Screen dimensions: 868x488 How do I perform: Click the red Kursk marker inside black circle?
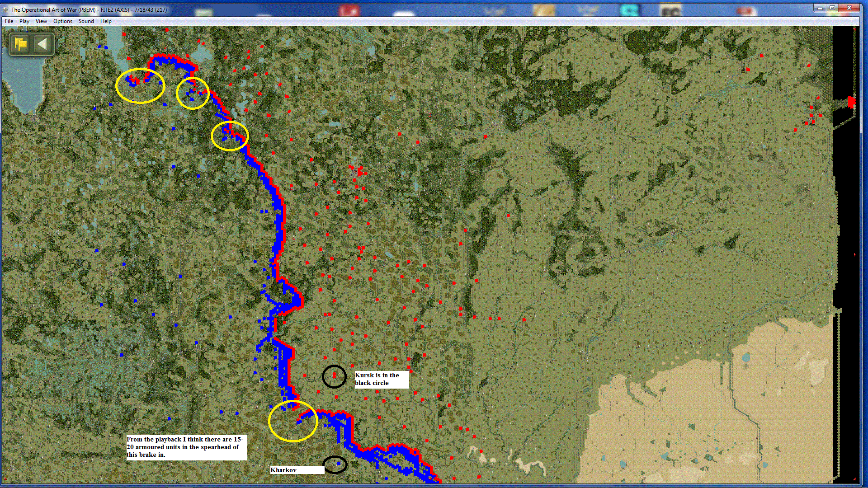(x=335, y=375)
